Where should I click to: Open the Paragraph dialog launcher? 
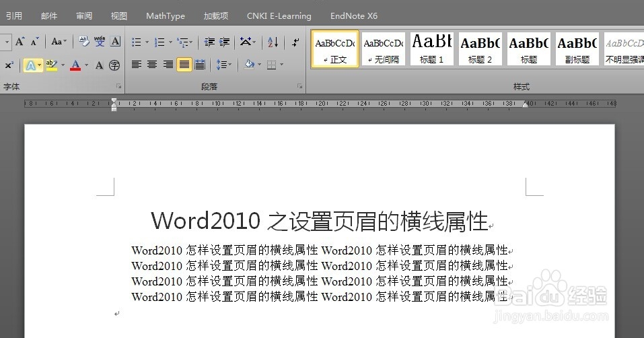[x=300, y=86]
